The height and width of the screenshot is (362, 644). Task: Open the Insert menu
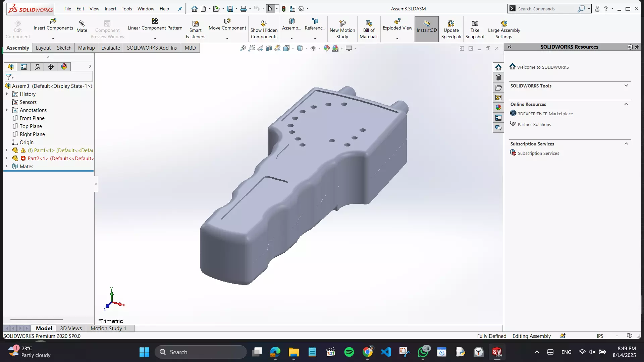(110, 9)
